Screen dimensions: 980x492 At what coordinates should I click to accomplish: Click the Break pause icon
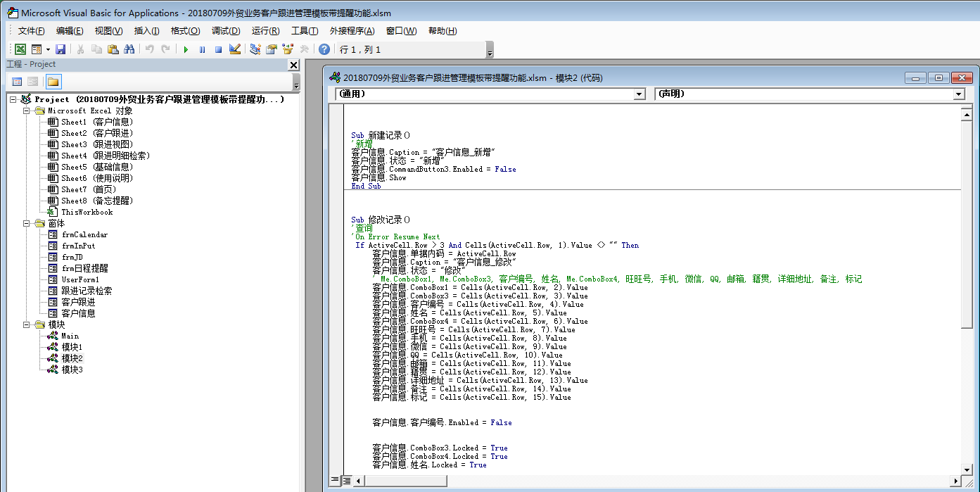(202, 49)
